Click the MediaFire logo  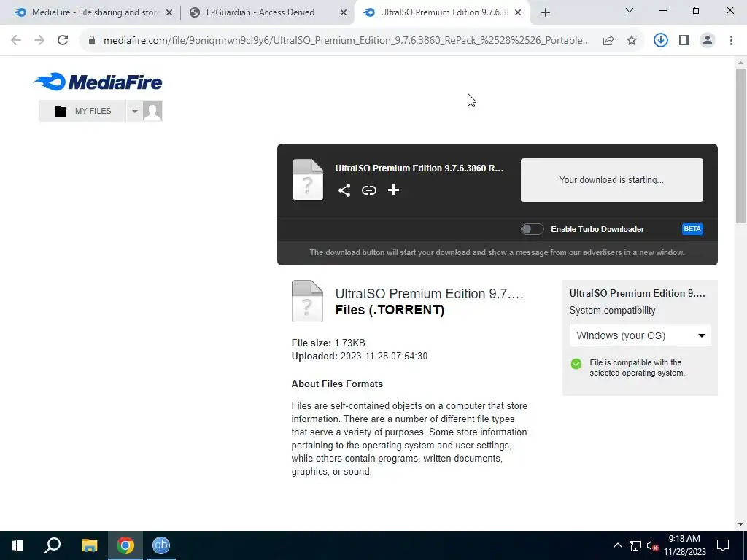[98, 82]
